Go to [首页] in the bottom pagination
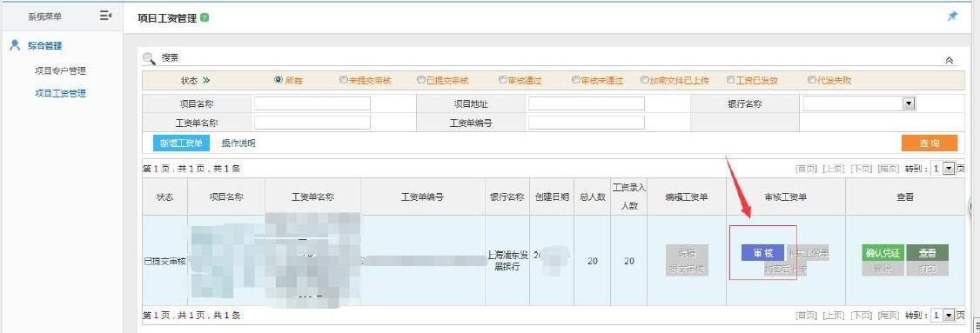This screenshot has width=980, height=333. pyautogui.click(x=806, y=316)
